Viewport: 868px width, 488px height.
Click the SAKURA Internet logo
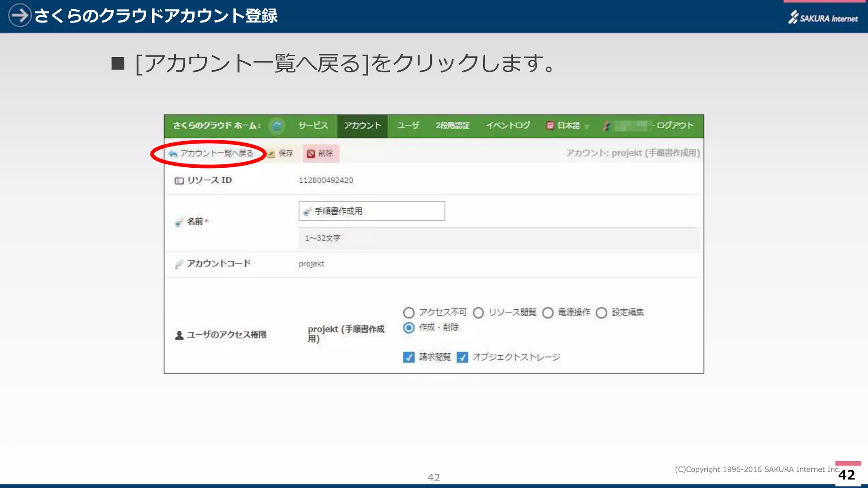(x=823, y=17)
